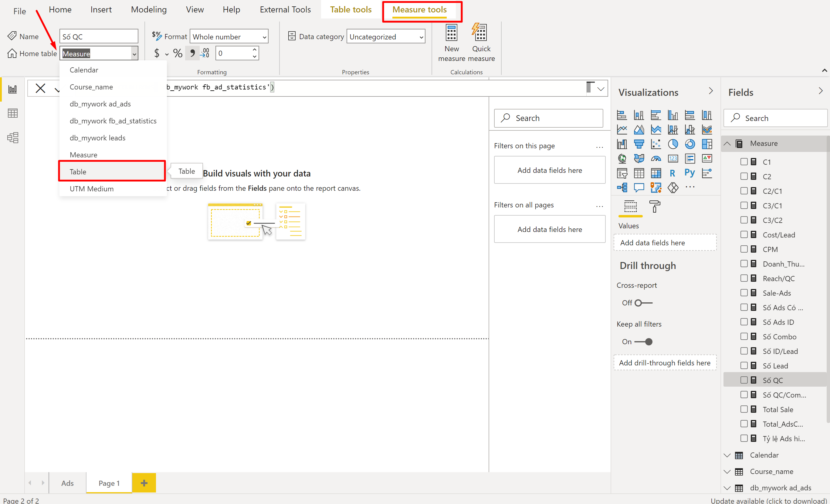Open the Fields well tab in Visualizations
Viewport: 830px width, 504px height.
pyautogui.click(x=630, y=207)
